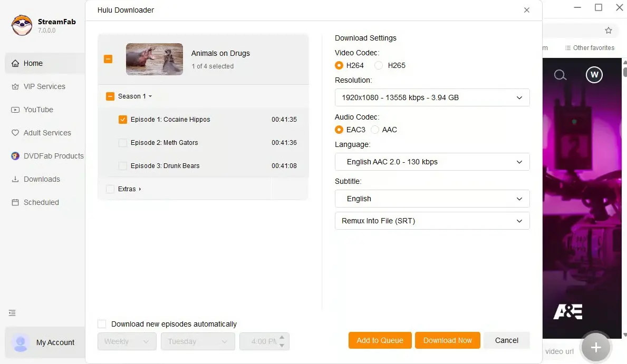
Task: Click the Downloads arrow icon in sidebar
Action: click(x=15, y=180)
